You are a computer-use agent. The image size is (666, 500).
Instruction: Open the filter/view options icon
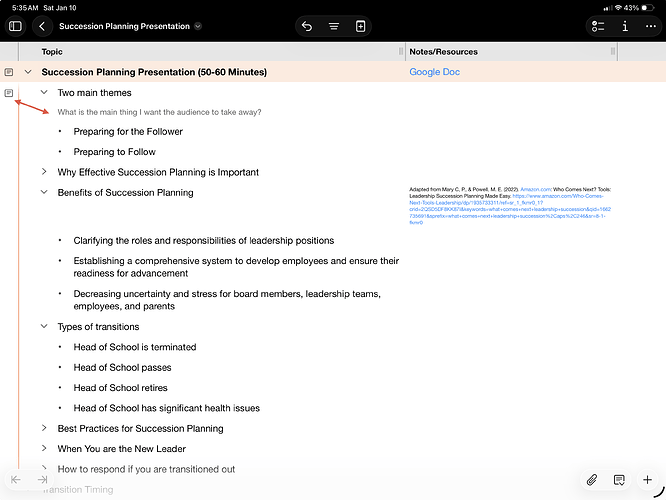(334, 26)
